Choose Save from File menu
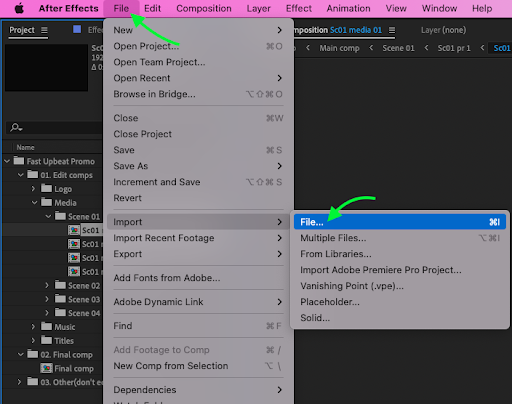The height and width of the screenshot is (404, 512). [x=198, y=150]
